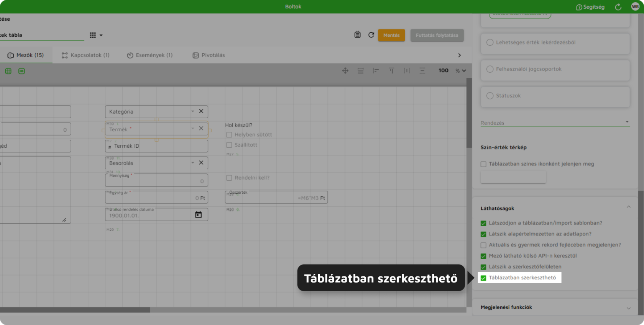Click the clipboard list icon beside refresh

tap(357, 35)
